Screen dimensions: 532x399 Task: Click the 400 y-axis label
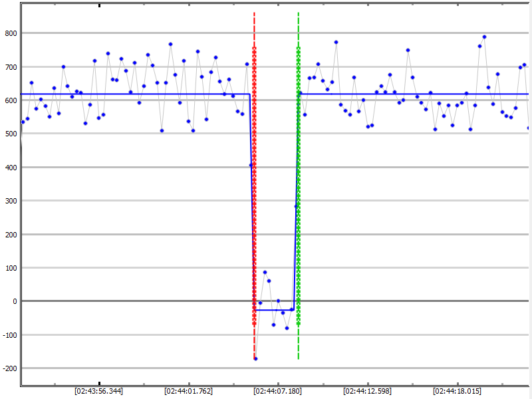pos(10,168)
